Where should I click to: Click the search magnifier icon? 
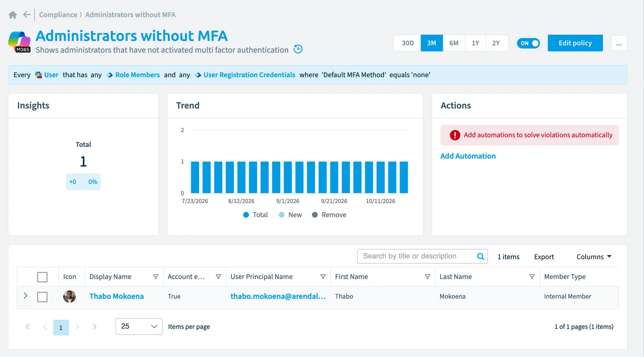point(481,256)
